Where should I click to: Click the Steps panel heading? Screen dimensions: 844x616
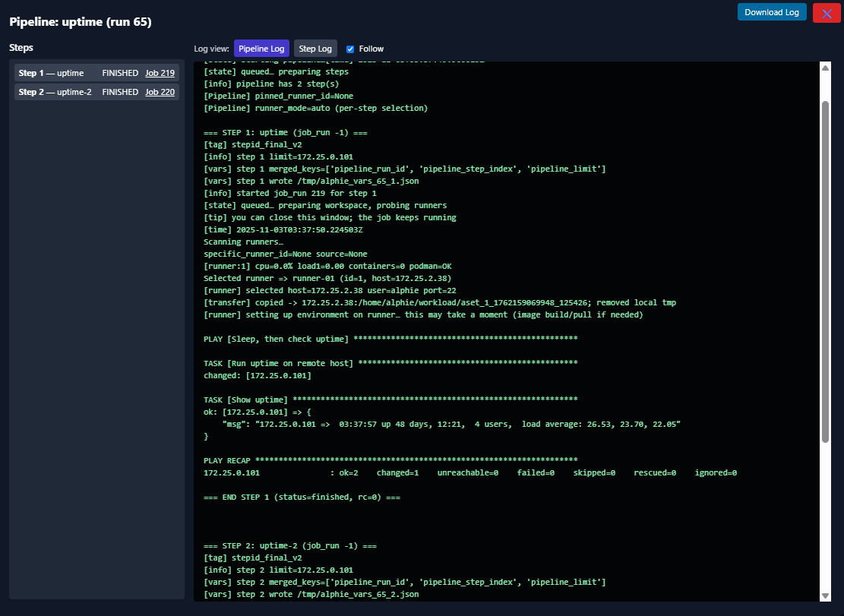tap(21, 47)
